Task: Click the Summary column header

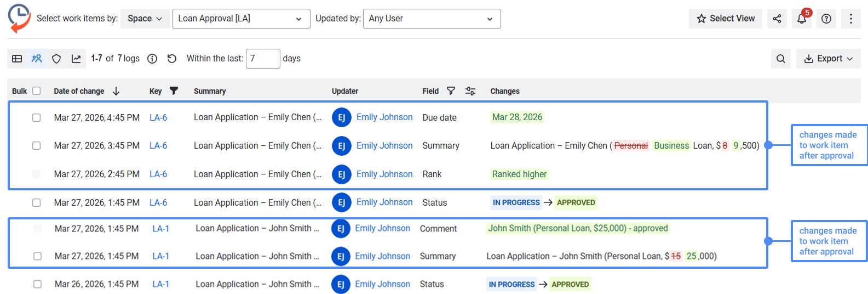Action: coord(210,91)
